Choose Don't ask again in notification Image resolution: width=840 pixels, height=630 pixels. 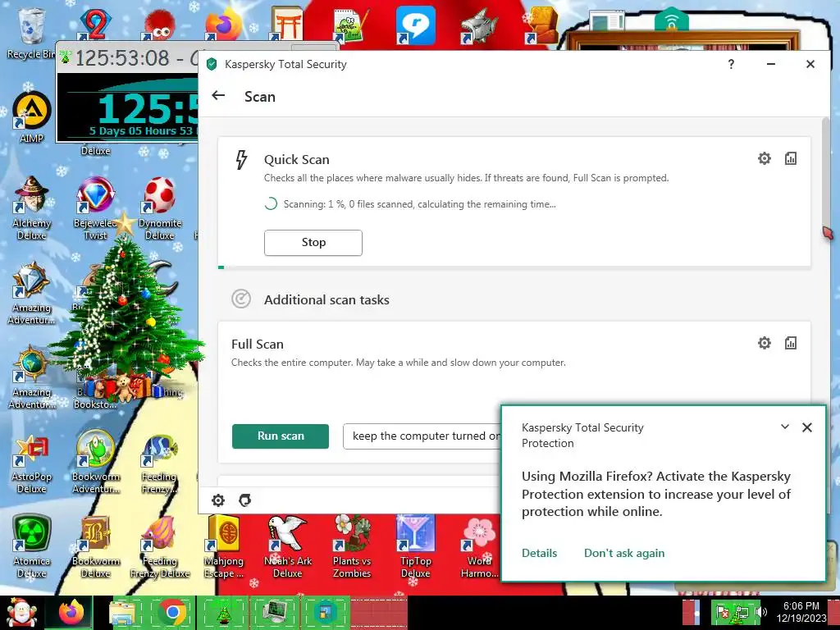click(624, 553)
